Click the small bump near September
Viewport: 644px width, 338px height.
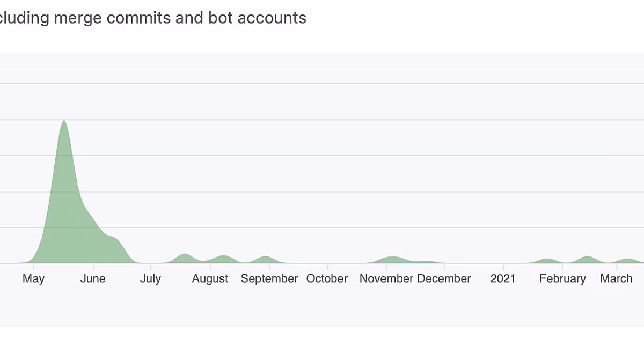(x=265, y=258)
